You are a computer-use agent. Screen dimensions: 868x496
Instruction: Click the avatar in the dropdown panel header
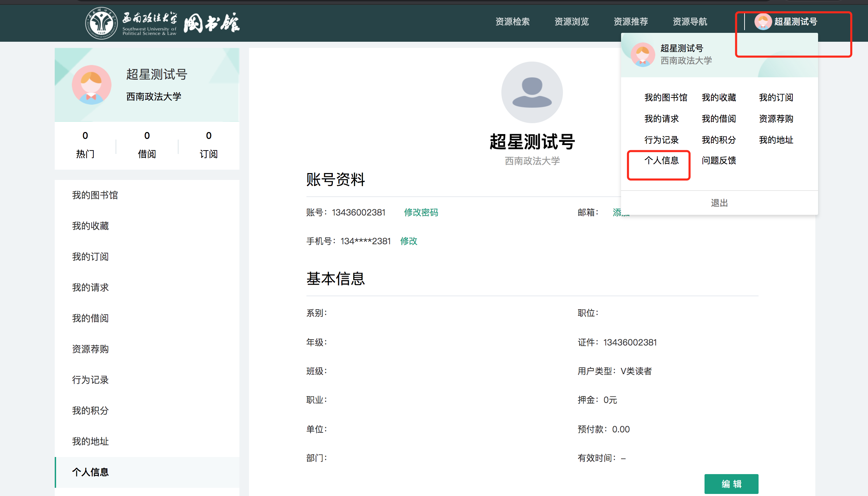(x=642, y=54)
